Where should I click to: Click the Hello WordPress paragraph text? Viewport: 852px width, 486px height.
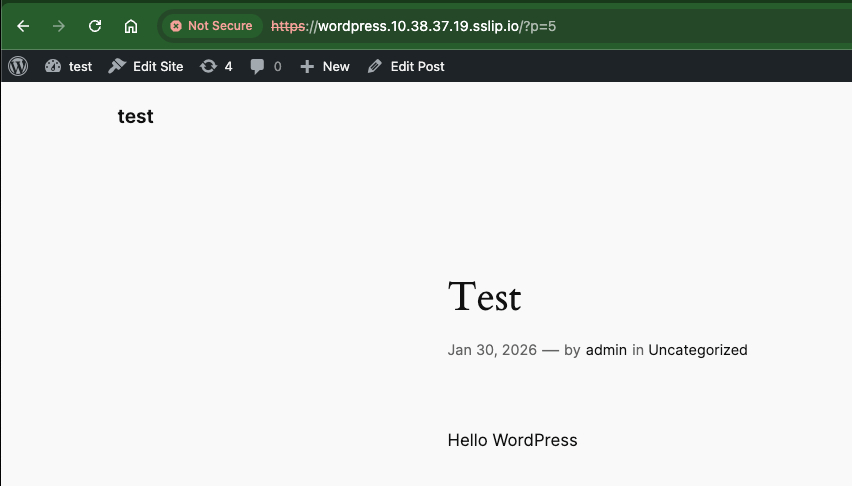(512, 440)
